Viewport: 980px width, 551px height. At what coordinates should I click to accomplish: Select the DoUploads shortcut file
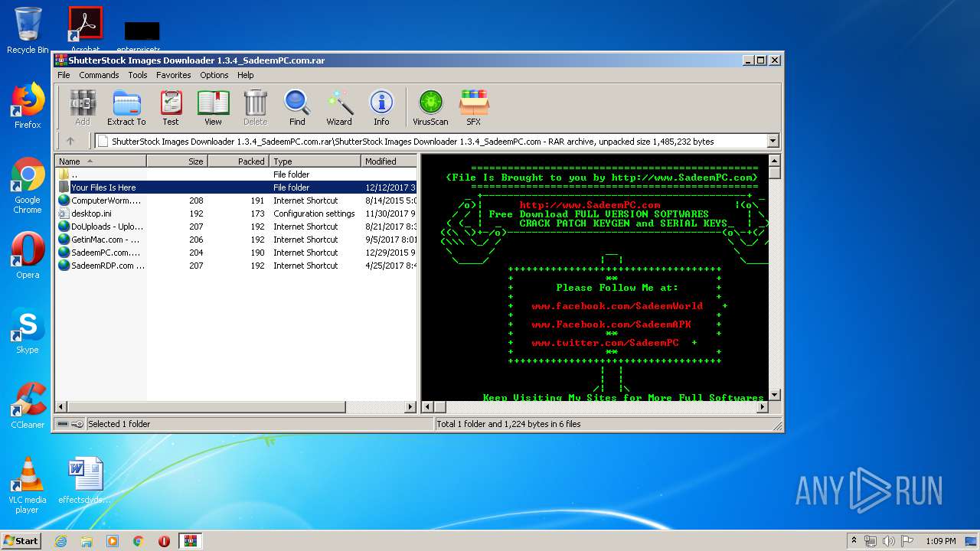pos(237,227)
